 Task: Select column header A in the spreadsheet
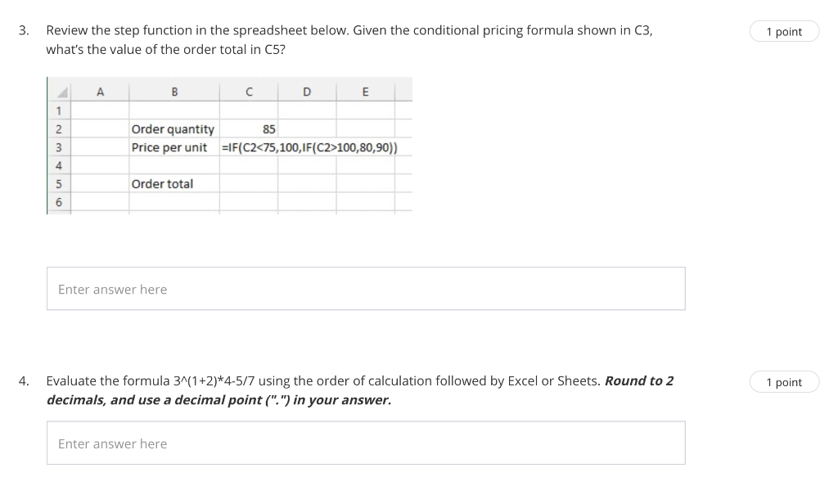[100, 91]
